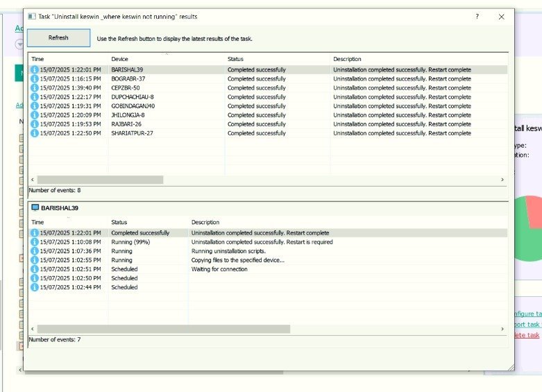The height and width of the screenshot is (392, 542).
Task: Sort upper table by Status column
Action: 235,59
